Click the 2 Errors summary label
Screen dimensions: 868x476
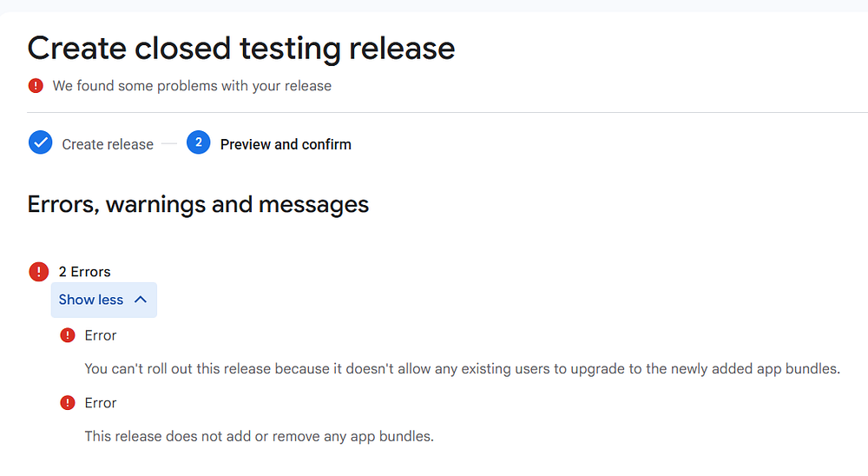(84, 272)
